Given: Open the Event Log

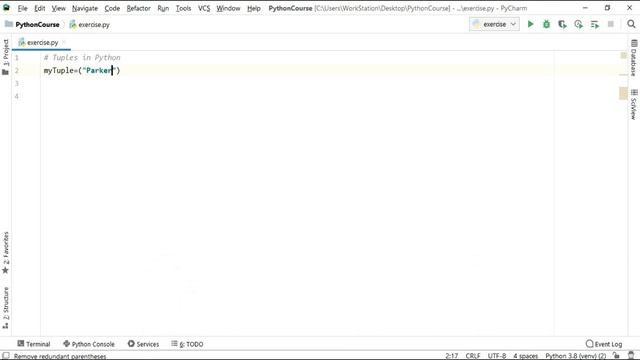Looking at the screenshot, I should [x=604, y=344].
